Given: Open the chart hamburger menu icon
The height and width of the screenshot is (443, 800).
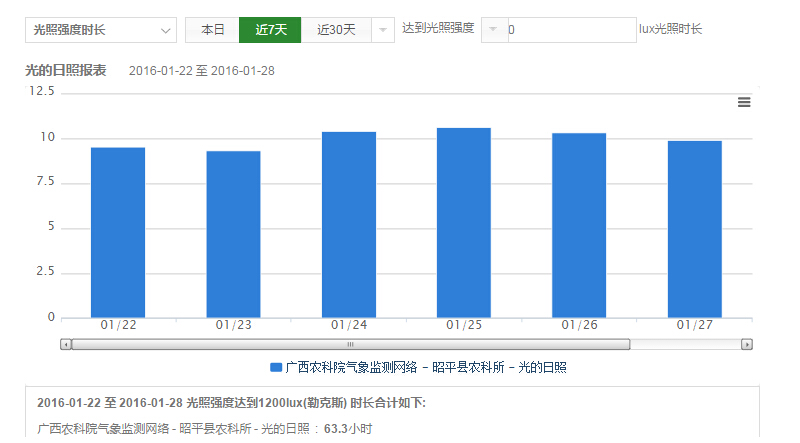Looking at the screenshot, I should tap(743, 102).
